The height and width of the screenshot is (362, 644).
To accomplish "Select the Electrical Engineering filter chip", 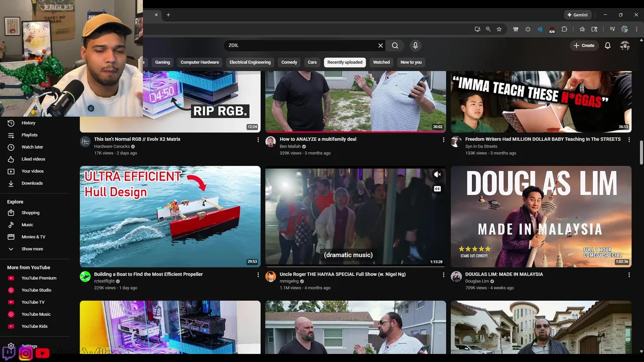I will 250,62.
